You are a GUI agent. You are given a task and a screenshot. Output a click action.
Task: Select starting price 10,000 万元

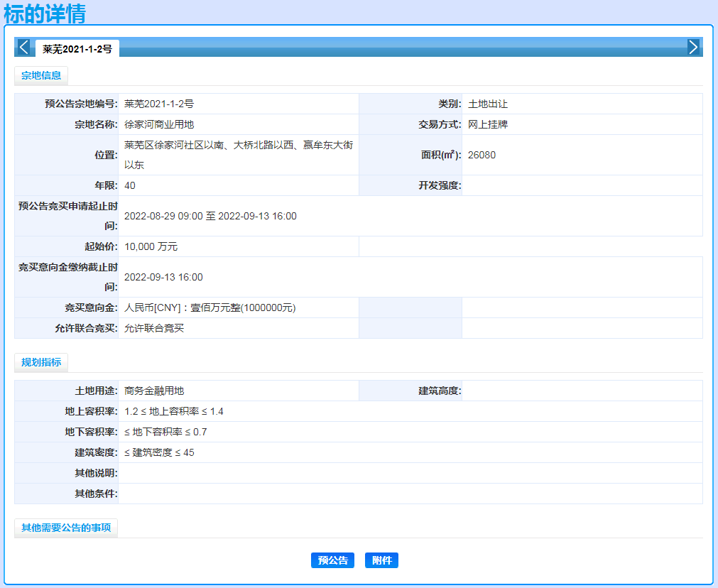[151, 247]
